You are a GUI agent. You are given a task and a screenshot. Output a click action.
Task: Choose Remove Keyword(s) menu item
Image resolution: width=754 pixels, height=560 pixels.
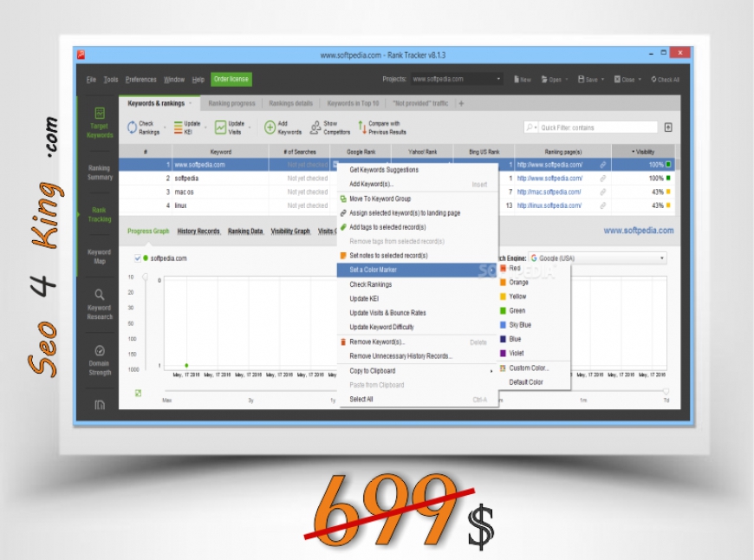[x=376, y=342]
